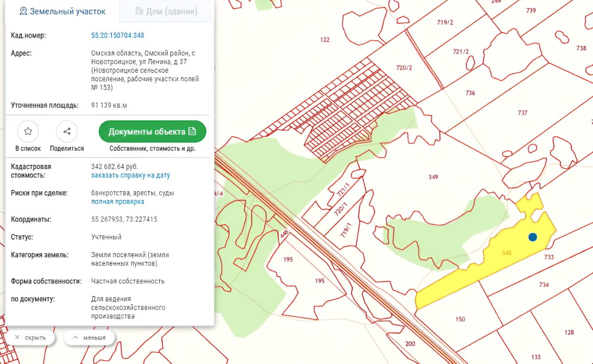593x364 pixels.
Task: Add parcel to list with star icon
Action: (28, 132)
